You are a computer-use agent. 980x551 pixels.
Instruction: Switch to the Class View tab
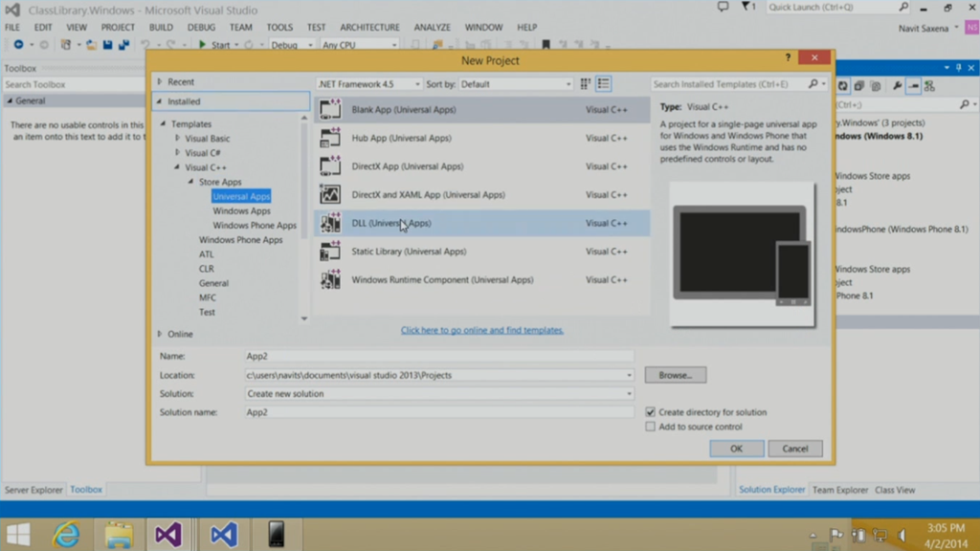pyautogui.click(x=895, y=490)
